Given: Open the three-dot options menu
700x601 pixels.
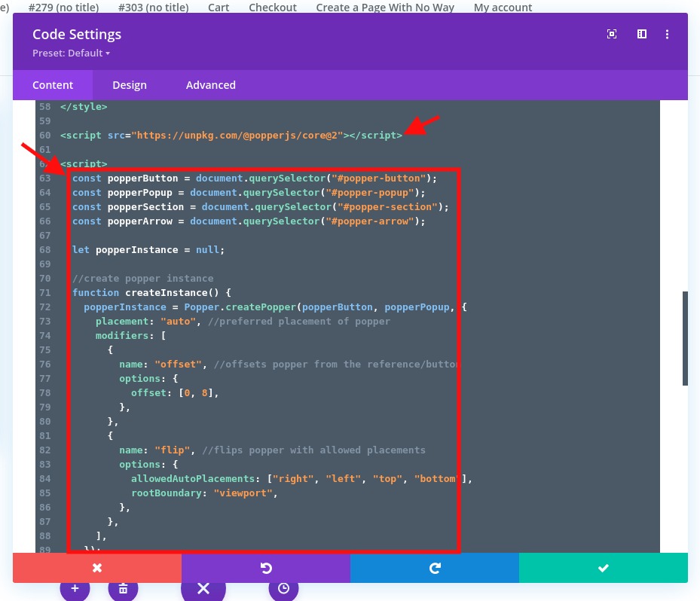Looking at the screenshot, I should coord(667,34).
